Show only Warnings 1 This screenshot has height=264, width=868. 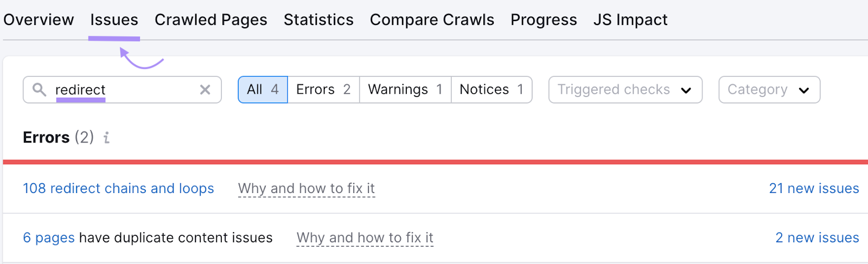pos(405,89)
